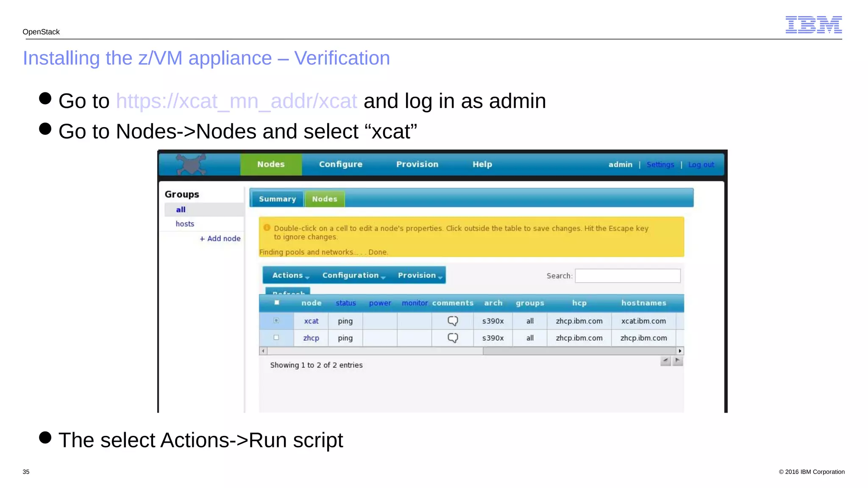Sort table by groups column header

[530, 303]
